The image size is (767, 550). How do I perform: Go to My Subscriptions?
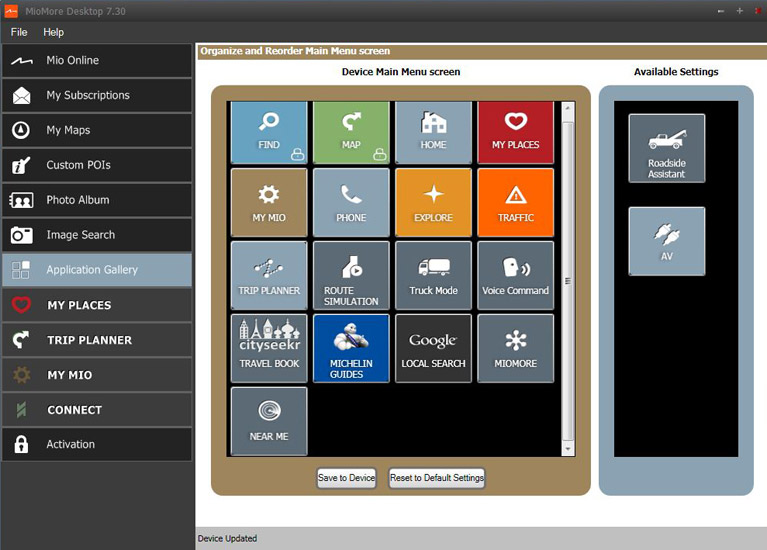point(97,95)
